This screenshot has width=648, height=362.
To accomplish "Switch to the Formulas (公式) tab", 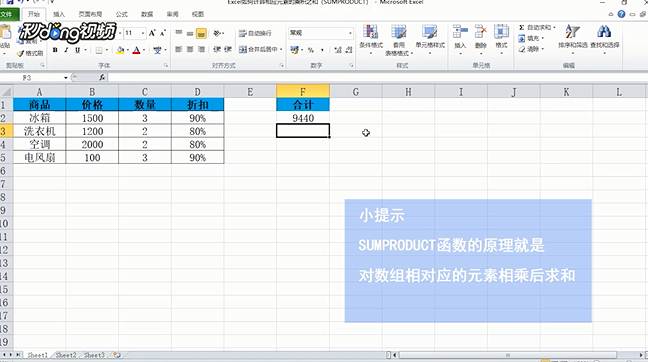I will (x=122, y=14).
